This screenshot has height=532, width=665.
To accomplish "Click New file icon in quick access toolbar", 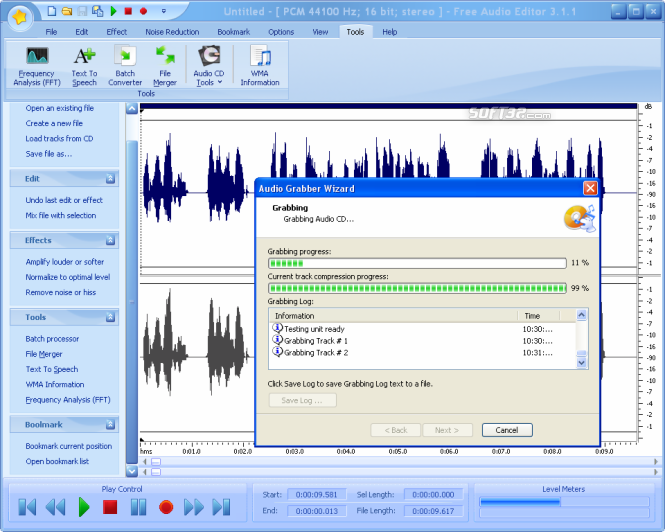I will 52,11.
